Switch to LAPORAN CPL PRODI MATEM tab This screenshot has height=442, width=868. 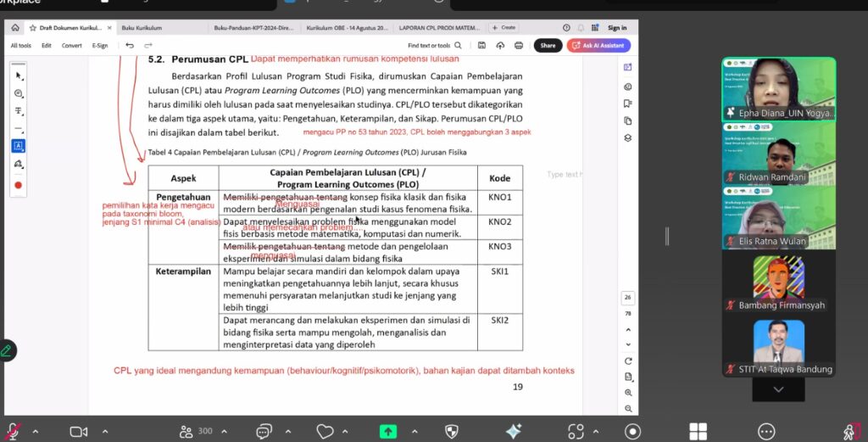click(440, 28)
